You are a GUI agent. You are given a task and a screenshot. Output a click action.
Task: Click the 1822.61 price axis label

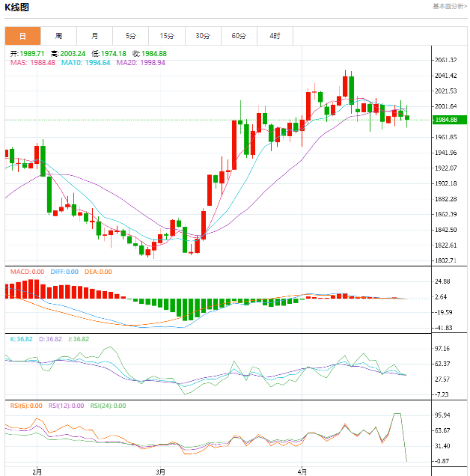pyautogui.click(x=446, y=245)
